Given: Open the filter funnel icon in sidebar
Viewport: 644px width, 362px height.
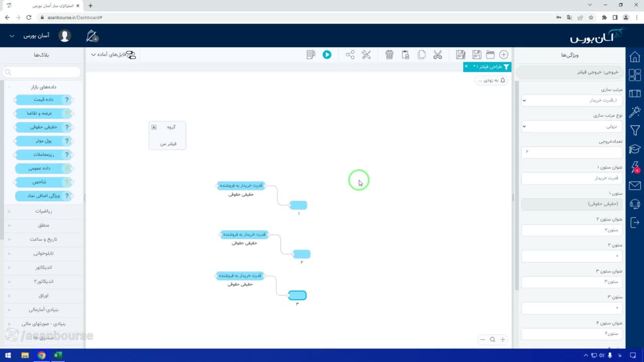Looking at the screenshot, I should click(635, 130).
